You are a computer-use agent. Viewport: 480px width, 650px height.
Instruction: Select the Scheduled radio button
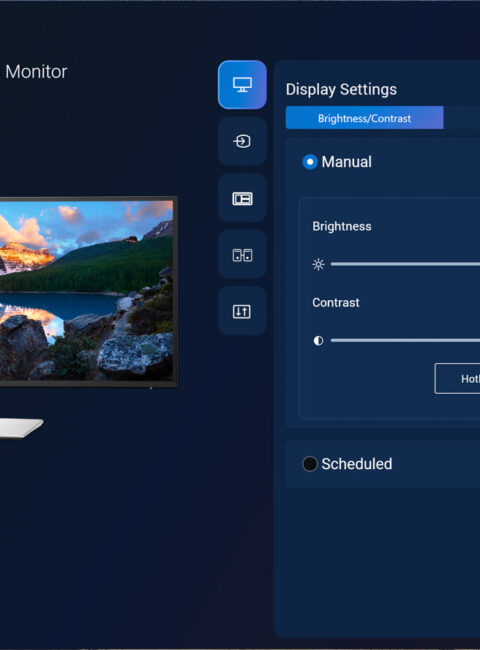[x=310, y=464]
